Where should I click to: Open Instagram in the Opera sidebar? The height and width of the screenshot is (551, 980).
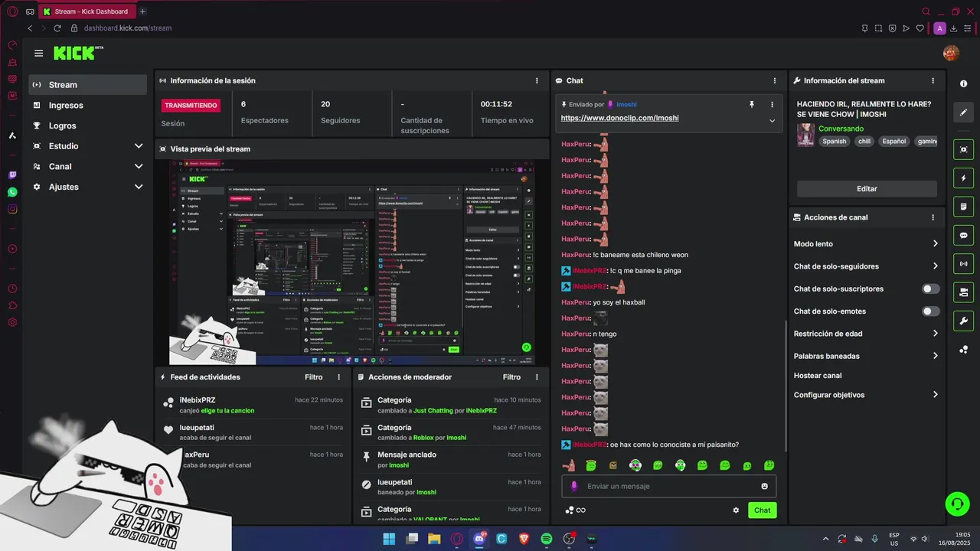click(x=12, y=209)
